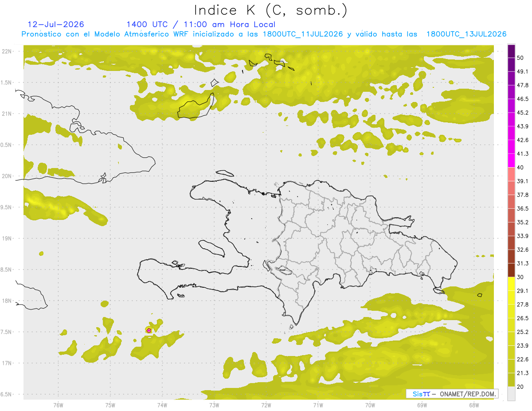This screenshot has width=532, height=411.
Task: Select scale label "46.5"
Action: 523,99
